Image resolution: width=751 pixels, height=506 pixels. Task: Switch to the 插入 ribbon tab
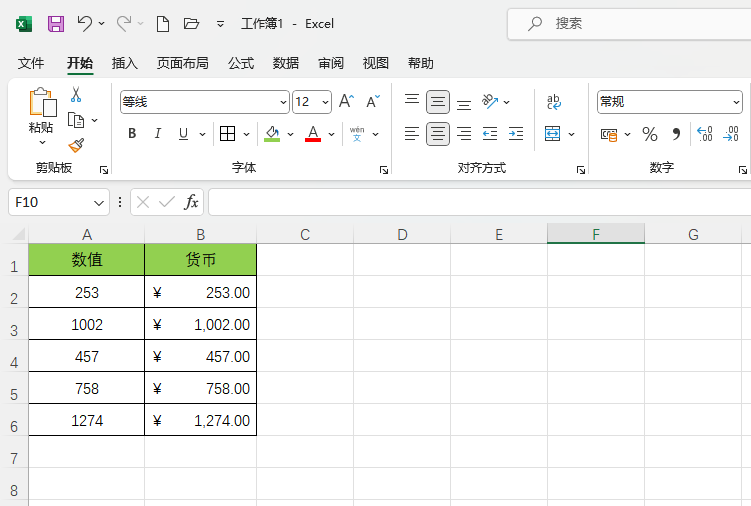(x=125, y=63)
